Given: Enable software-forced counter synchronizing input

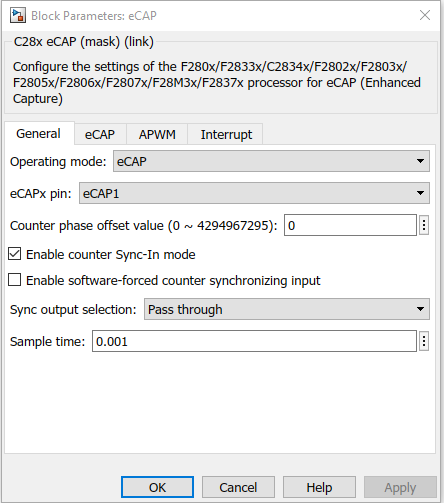Looking at the screenshot, I should [x=15, y=280].
